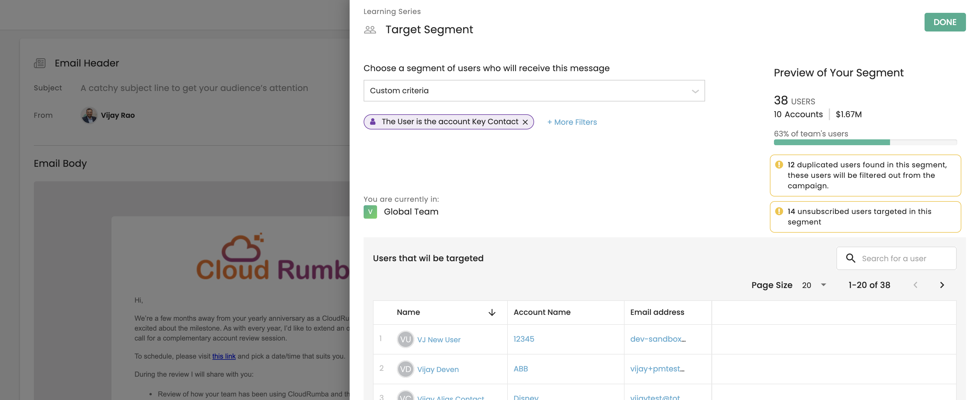Click the dev-sandbox email address

658,339
